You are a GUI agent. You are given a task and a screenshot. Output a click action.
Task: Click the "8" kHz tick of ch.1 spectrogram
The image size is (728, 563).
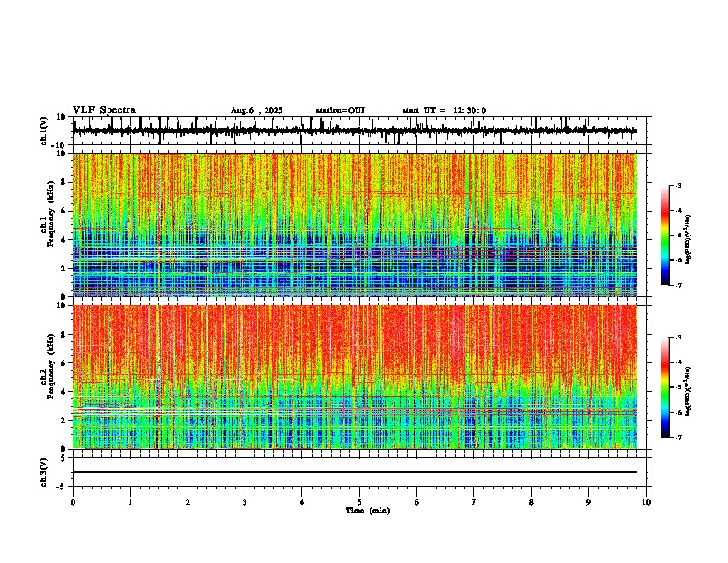(64, 183)
